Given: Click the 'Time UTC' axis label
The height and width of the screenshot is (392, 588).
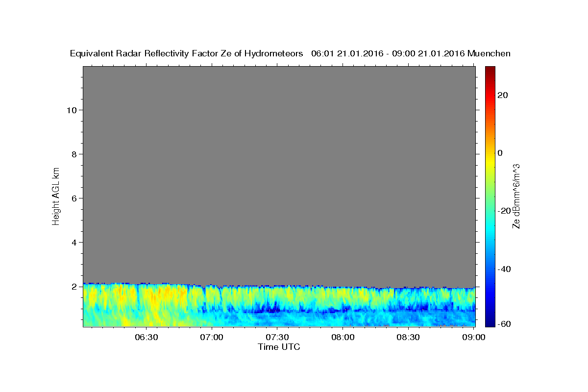Looking at the screenshot, I should click(x=279, y=347).
